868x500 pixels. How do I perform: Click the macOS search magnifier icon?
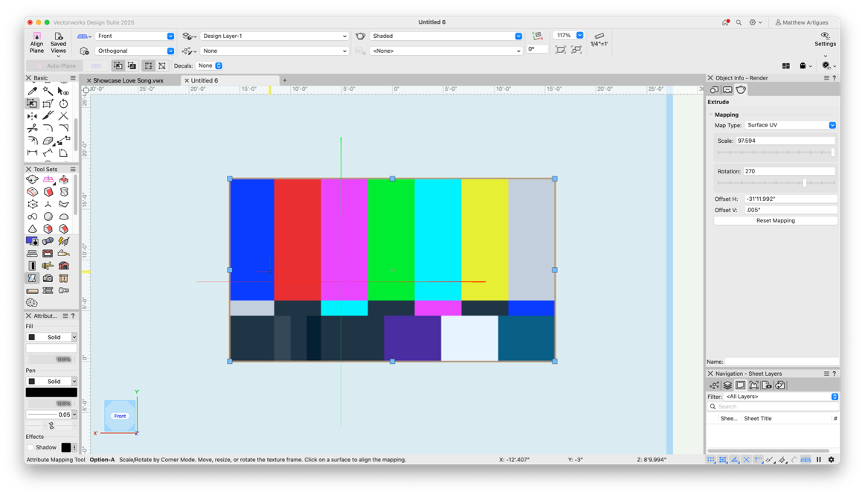click(739, 22)
